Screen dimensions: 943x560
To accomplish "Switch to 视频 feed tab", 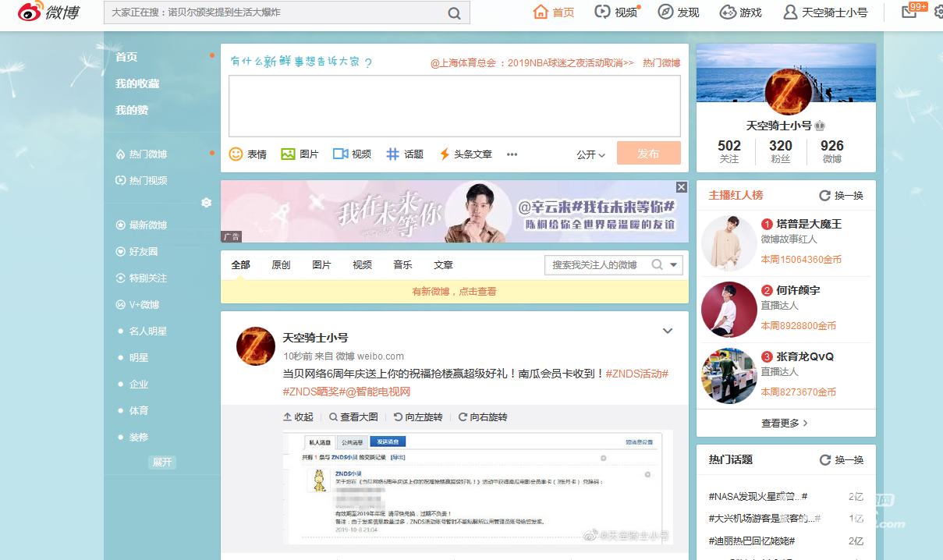I will [x=362, y=265].
